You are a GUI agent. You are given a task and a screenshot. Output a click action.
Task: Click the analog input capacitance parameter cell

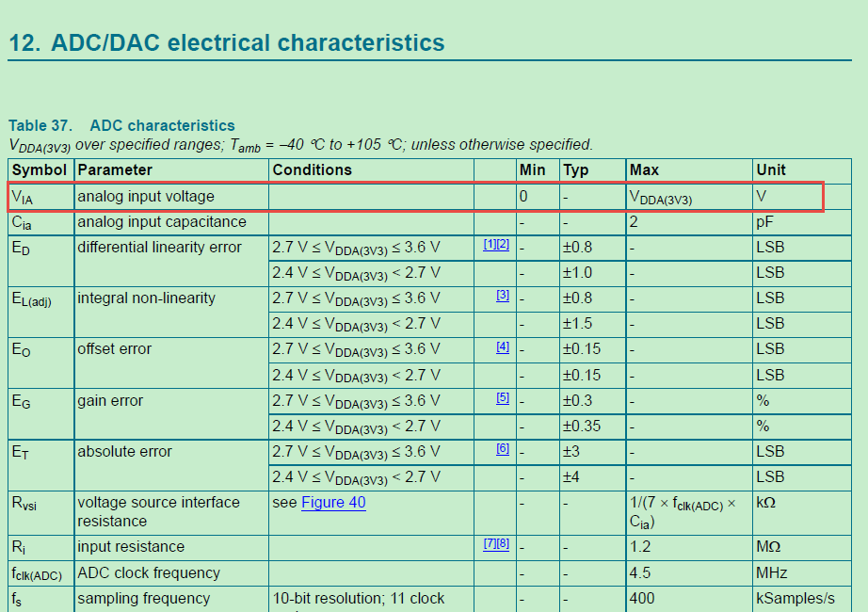[x=162, y=222]
